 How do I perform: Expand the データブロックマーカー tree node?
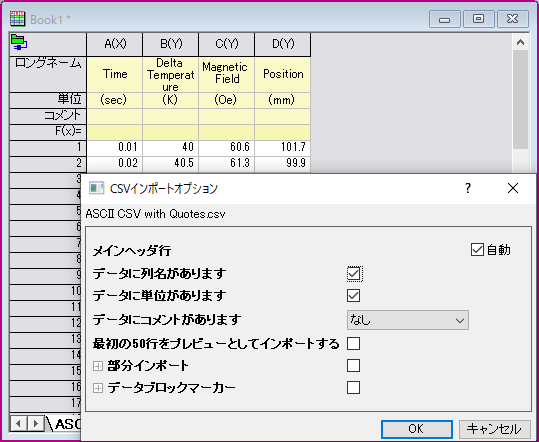(x=98, y=388)
